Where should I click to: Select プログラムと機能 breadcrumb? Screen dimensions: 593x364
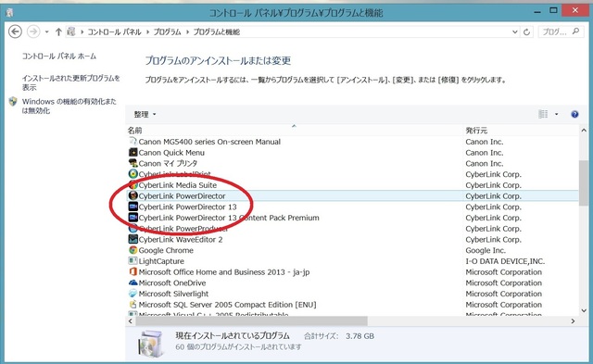pos(216,32)
